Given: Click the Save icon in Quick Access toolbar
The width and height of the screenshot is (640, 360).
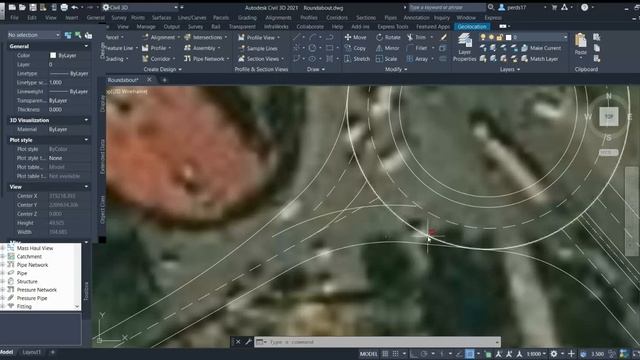Looking at the screenshot, I should (32, 7).
